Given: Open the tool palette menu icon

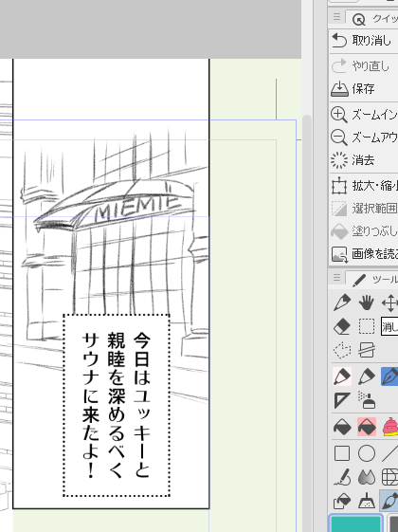Looking at the screenshot, I should [336, 278].
